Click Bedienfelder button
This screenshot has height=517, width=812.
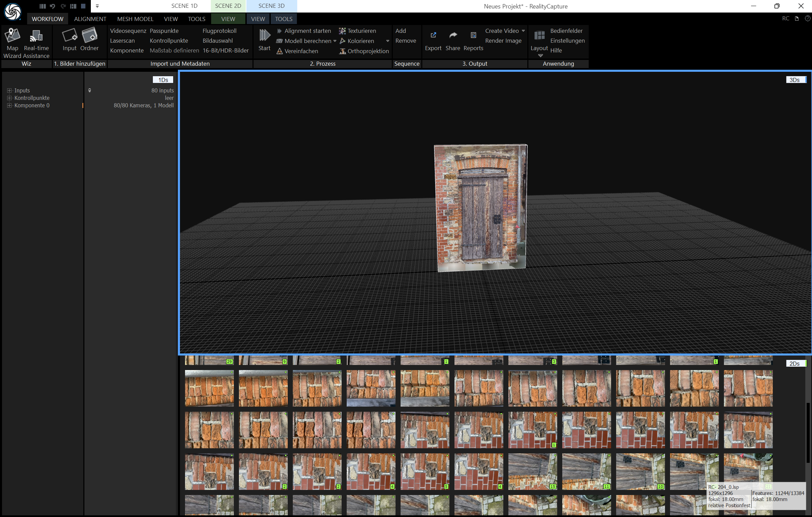click(x=566, y=31)
